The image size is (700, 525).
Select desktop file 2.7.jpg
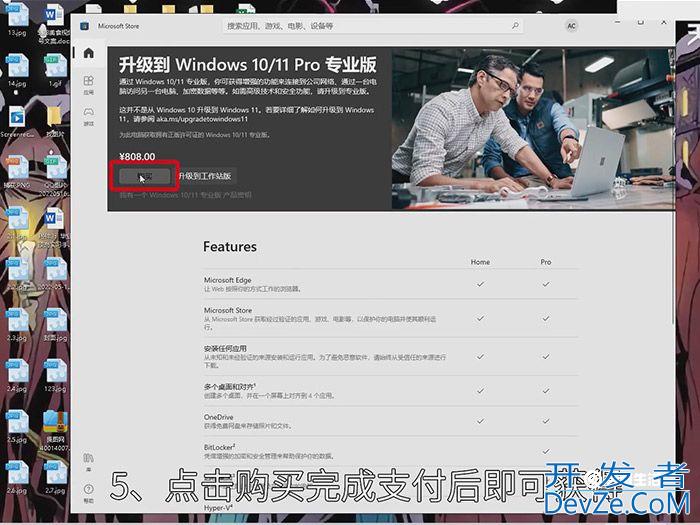point(55,477)
